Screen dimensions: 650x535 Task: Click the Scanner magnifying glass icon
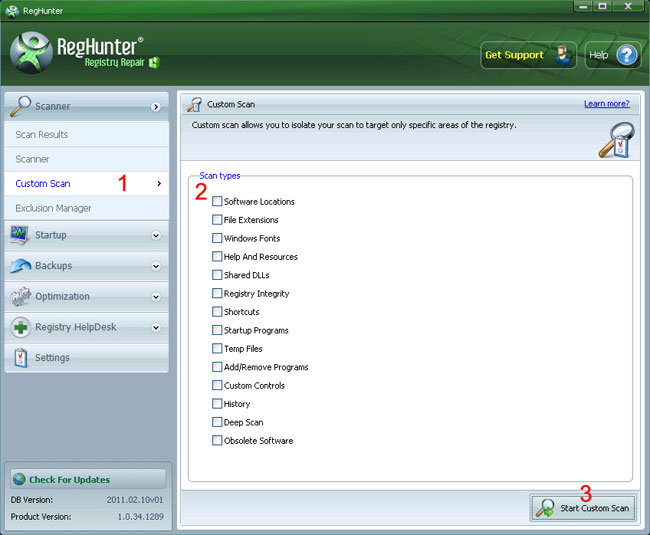[20, 106]
